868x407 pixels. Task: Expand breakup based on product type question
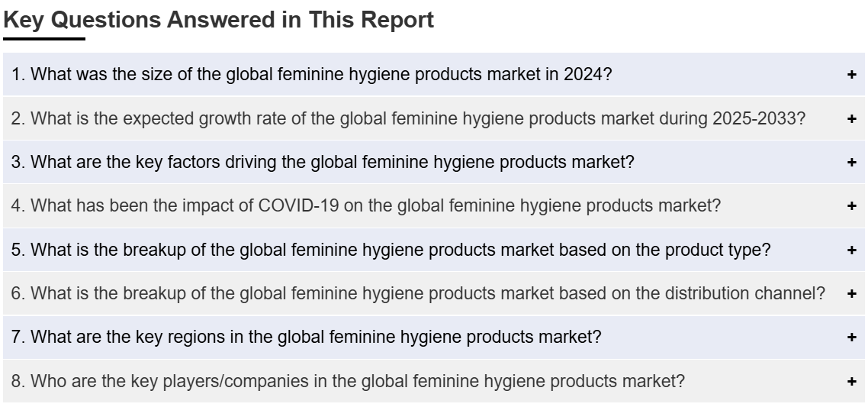pyautogui.click(x=433, y=250)
